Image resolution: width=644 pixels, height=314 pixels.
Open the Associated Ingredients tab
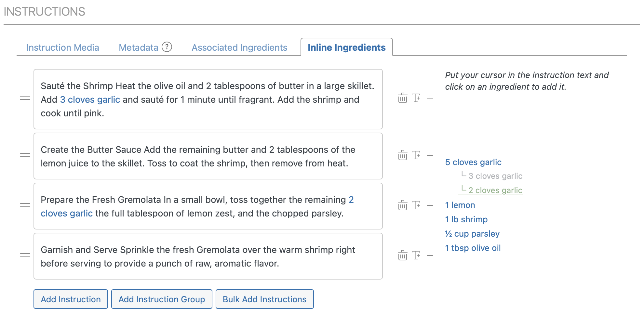239,47
